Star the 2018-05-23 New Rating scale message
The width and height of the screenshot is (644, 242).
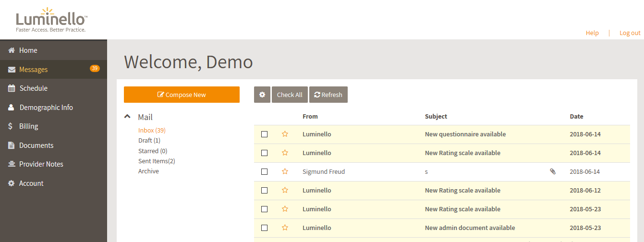(285, 209)
